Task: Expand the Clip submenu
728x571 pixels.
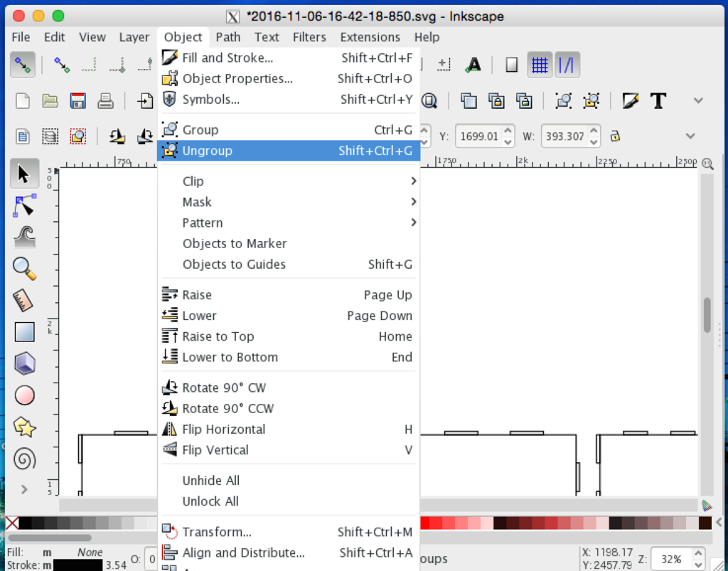Action: tap(289, 181)
